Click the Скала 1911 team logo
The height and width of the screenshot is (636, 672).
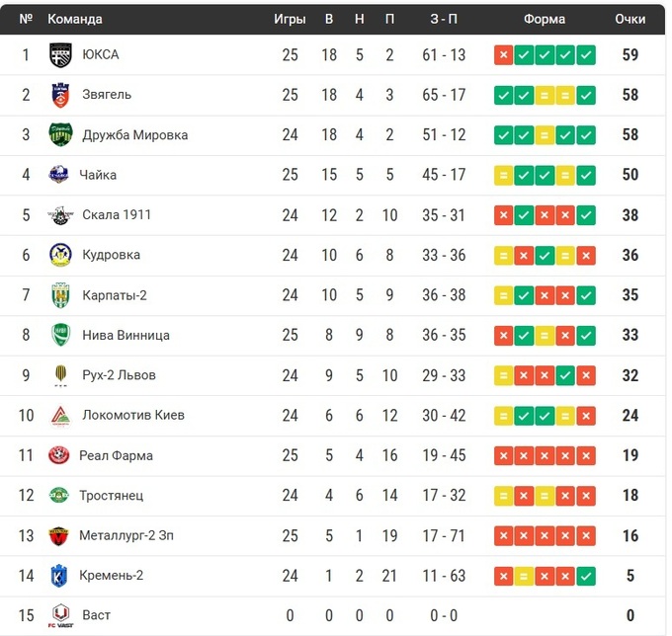[59, 215]
